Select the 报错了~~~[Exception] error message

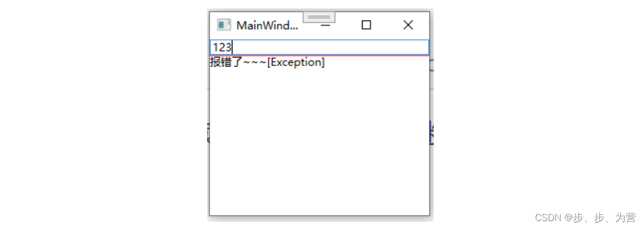267,62
